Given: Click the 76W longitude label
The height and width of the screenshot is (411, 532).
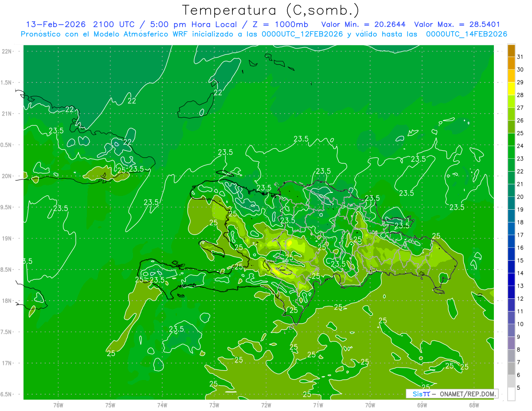Looking at the screenshot, I should 58,405.
